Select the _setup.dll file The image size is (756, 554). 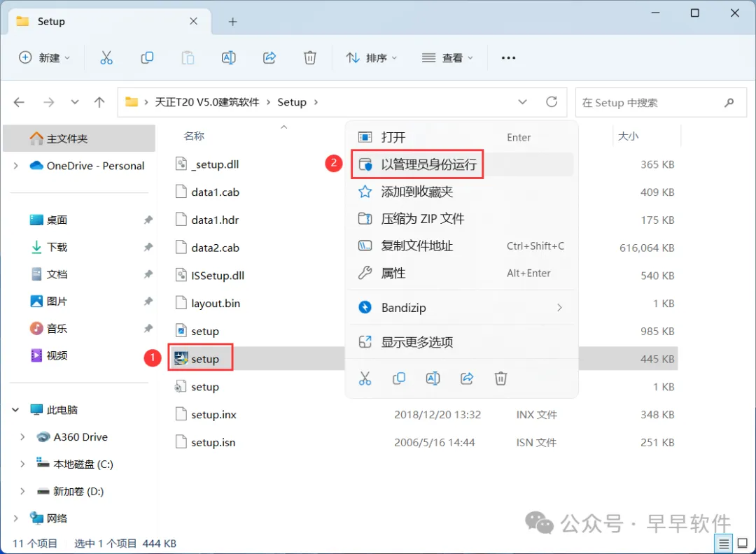[207, 164]
